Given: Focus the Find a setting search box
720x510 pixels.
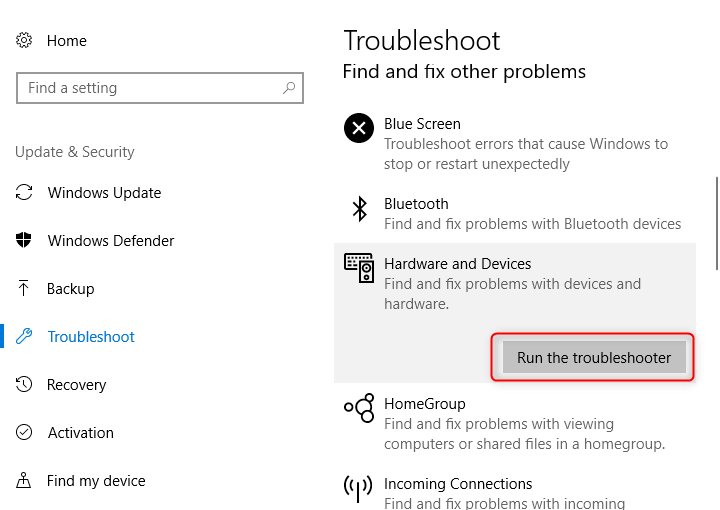Looking at the screenshot, I should [160, 88].
